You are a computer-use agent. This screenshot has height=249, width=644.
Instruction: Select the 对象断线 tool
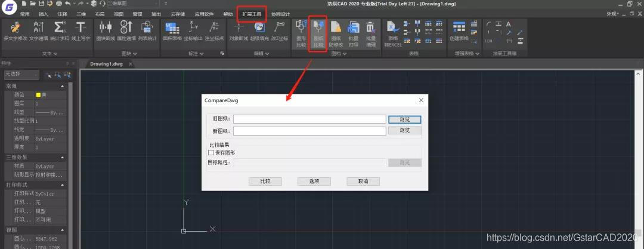(x=239, y=31)
